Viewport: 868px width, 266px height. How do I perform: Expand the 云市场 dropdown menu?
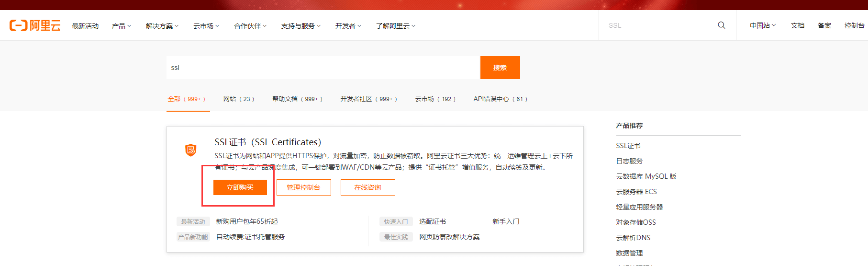click(x=206, y=26)
